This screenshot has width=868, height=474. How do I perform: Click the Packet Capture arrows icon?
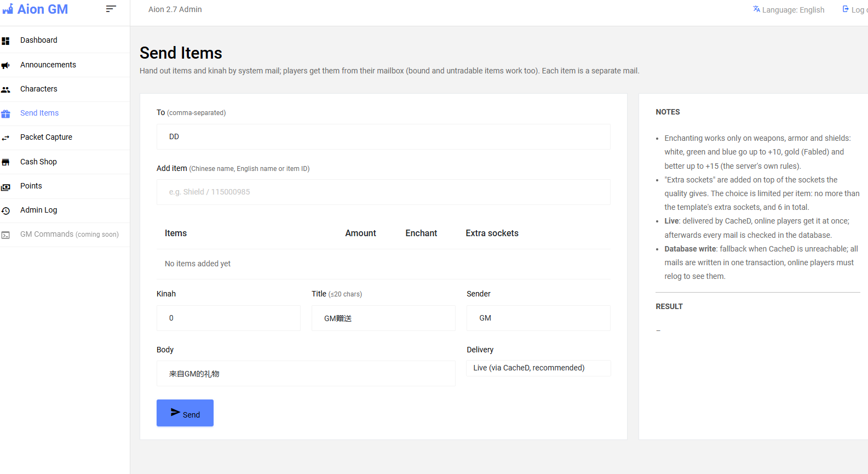tap(5, 138)
